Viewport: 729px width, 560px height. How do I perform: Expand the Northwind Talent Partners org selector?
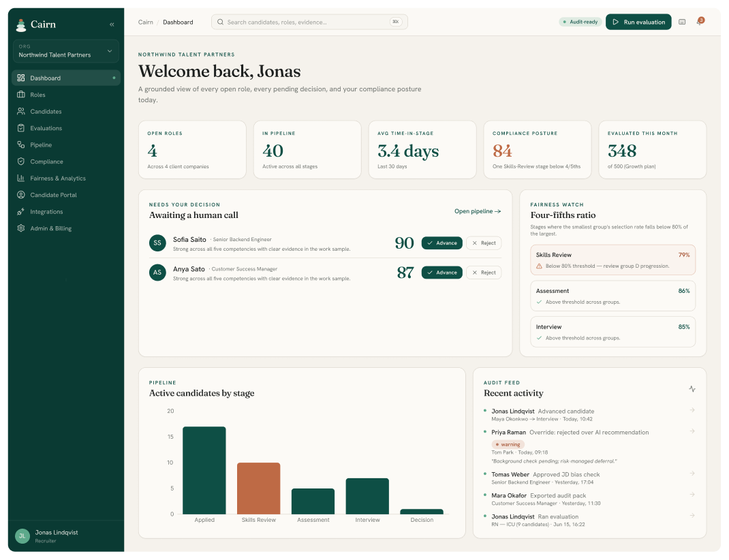pos(66,51)
